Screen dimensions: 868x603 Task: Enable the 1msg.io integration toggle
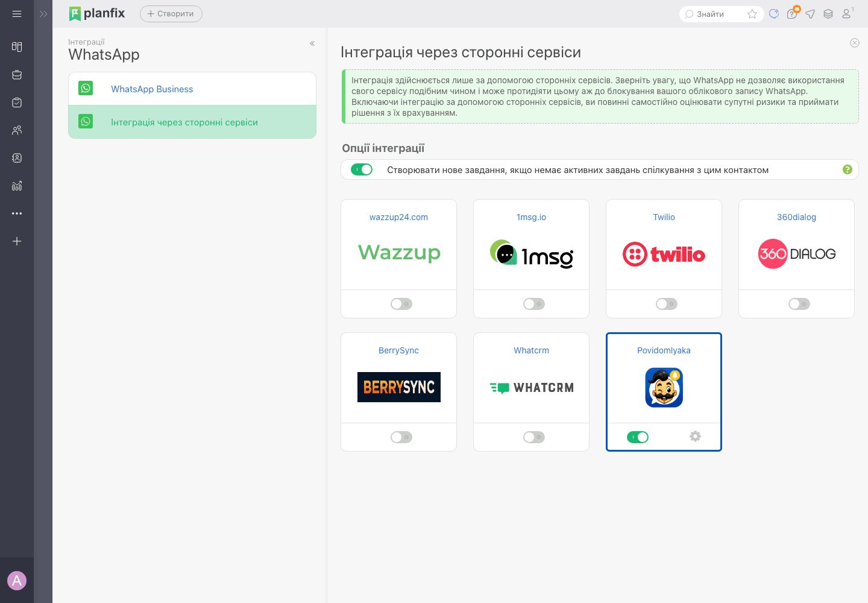pos(534,304)
